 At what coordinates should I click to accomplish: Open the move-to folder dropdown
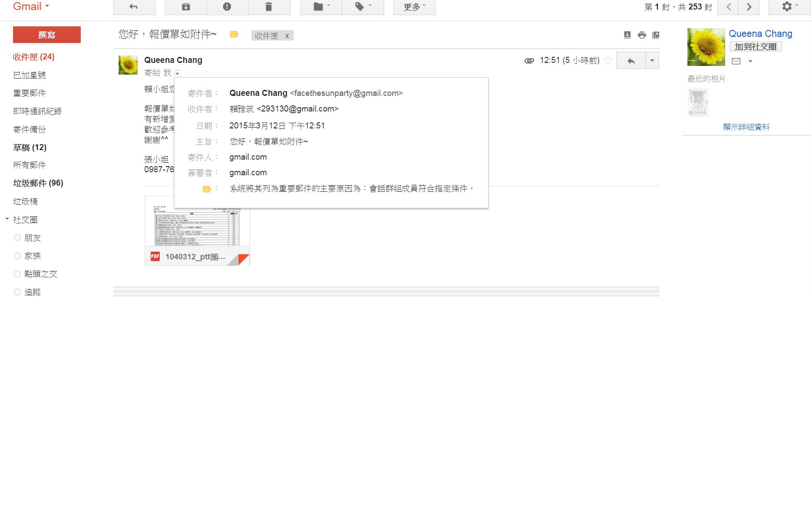(321, 7)
